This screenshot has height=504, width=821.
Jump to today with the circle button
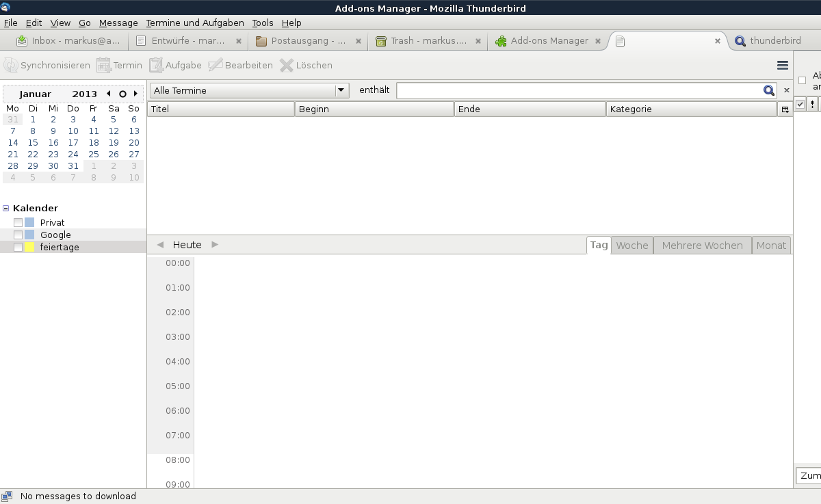(122, 94)
